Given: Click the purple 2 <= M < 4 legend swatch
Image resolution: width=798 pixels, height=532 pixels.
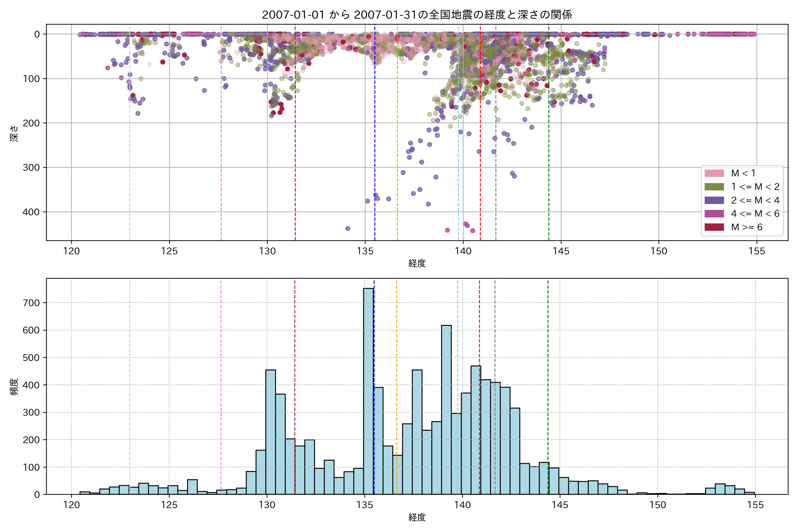Looking at the screenshot, I should point(714,200).
